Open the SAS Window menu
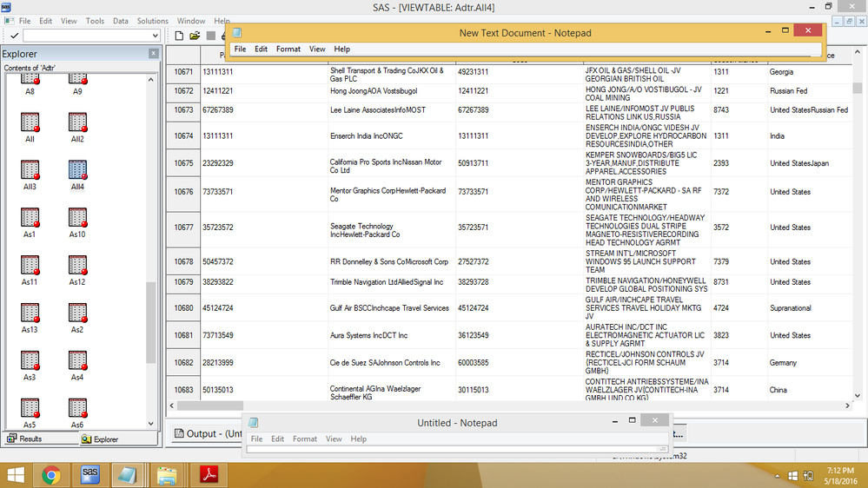The image size is (868, 488). click(x=191, y=21)
